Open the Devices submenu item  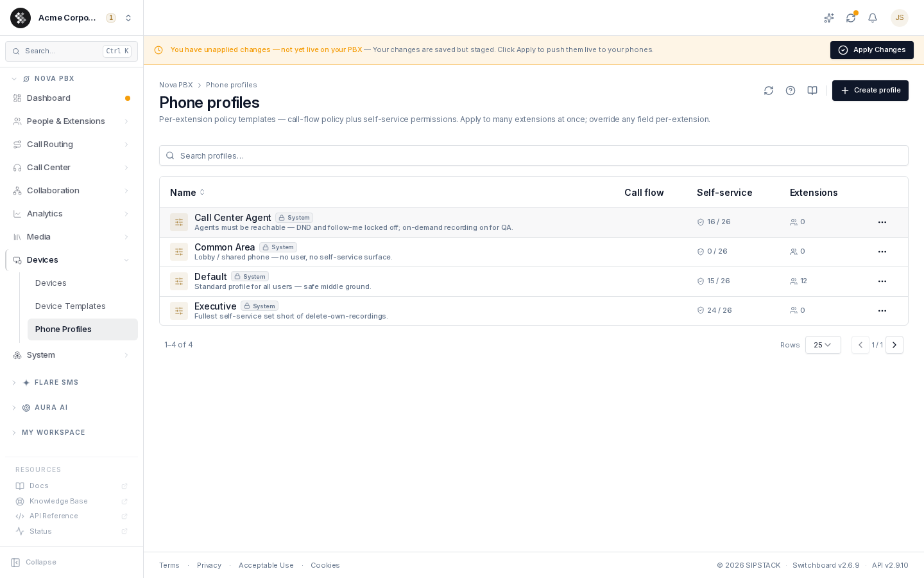click(83, 283)
